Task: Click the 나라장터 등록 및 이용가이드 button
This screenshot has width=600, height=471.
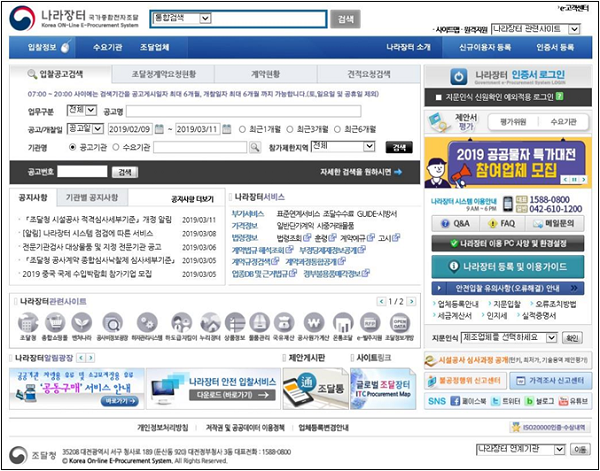Action: pyautogui.click(x=508, y=267)
